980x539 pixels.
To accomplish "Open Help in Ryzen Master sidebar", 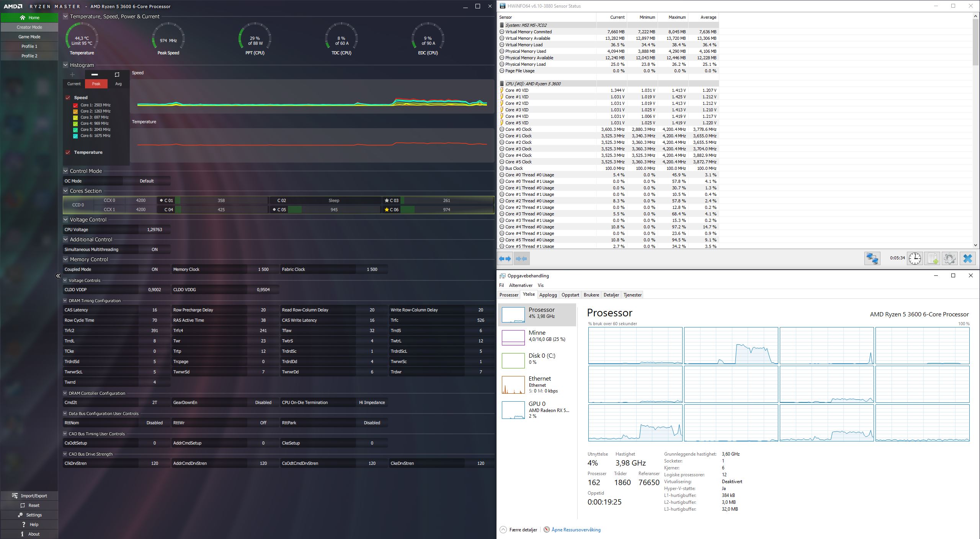I will tap(29, 524).
